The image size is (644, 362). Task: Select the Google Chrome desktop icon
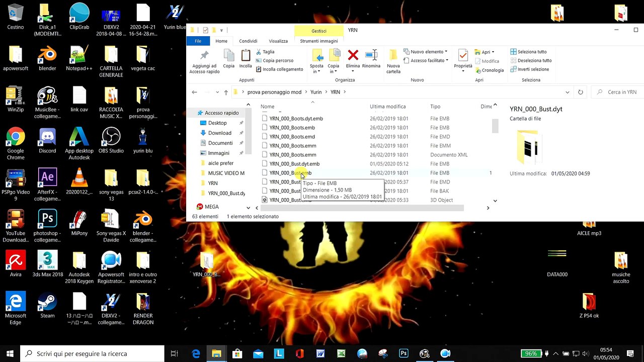(16, 144)
